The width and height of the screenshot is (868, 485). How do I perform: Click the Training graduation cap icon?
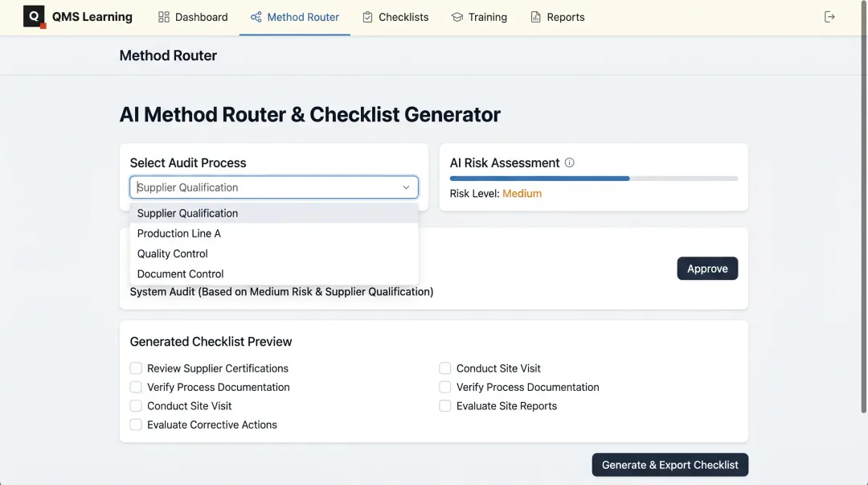457,17
